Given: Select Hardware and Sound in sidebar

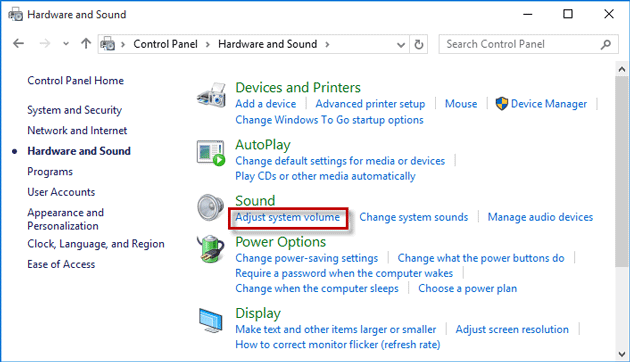Looking at the screenshot, I should tap(79, 151).
